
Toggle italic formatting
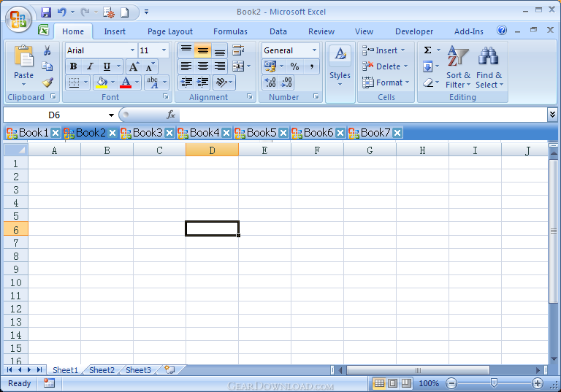pos(90,66)
